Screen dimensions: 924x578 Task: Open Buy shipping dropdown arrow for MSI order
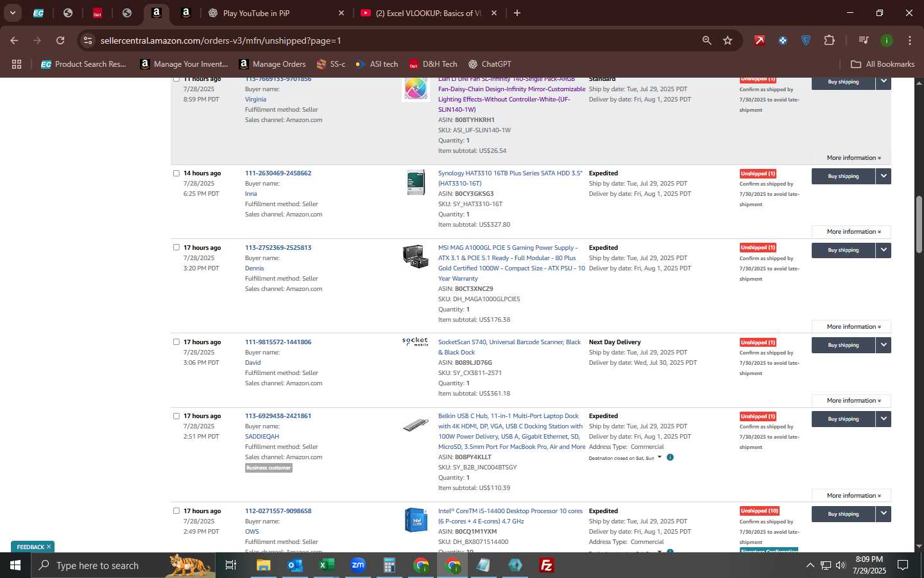tap(884, 250)
